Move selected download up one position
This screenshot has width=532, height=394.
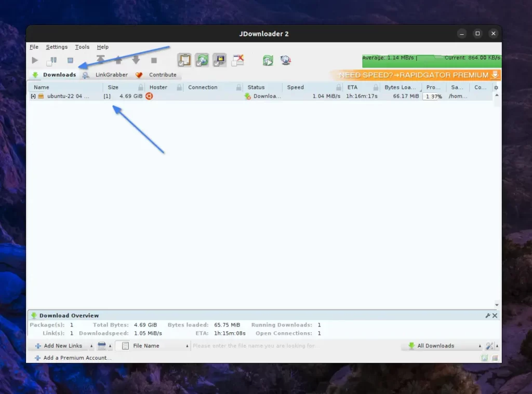pos(118,60)
